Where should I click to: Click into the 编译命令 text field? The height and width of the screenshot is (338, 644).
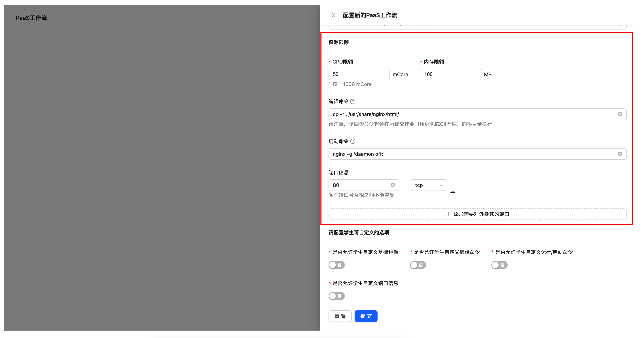tap(473, 114)
